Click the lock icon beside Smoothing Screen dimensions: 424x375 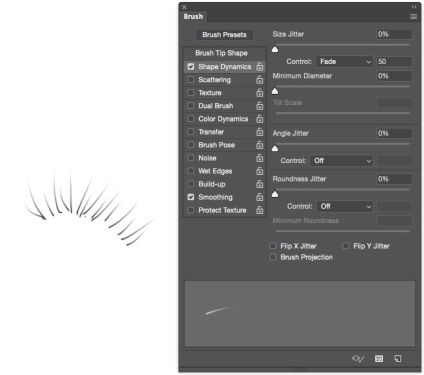coord(260,197)
